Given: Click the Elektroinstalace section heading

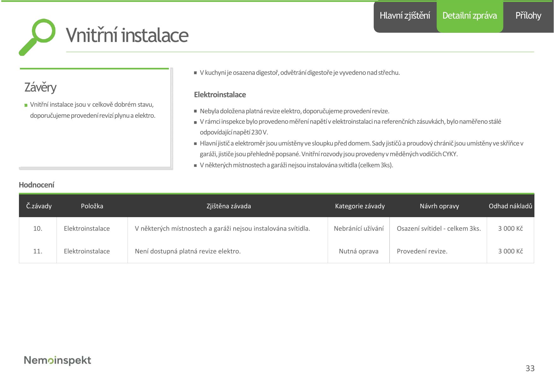Looking at the screenshot, I should pyautogui.click(x=220, y=95).
